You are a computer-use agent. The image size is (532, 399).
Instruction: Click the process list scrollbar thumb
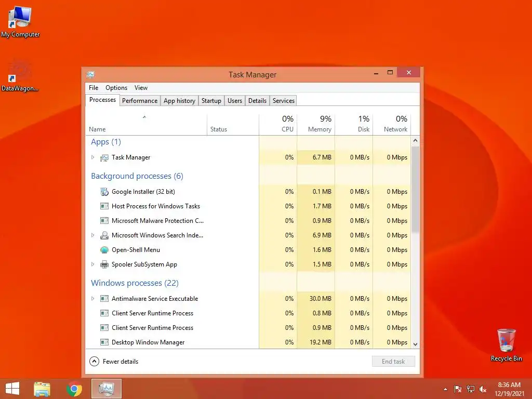coord(415,190)
